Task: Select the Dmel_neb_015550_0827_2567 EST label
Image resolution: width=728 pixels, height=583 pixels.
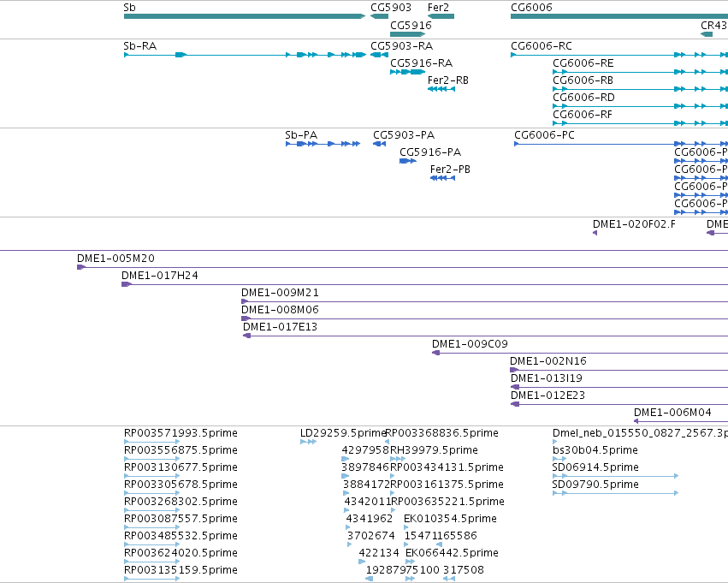Action: (640, 433)
